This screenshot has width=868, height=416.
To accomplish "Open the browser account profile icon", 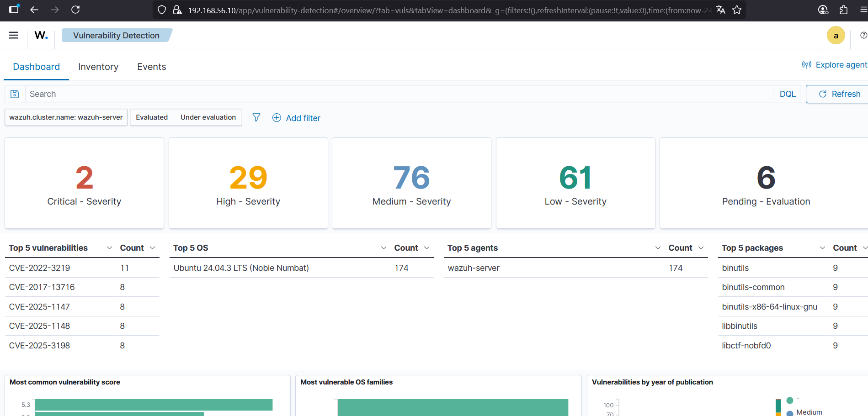I will pyautogui.click(x=823, y=10).
